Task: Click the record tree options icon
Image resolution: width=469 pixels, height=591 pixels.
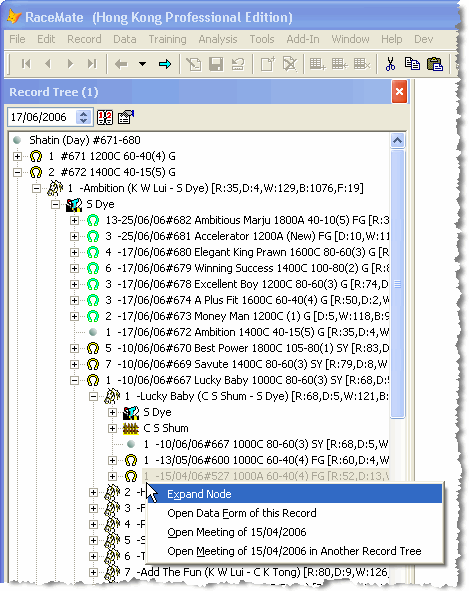Action: pos(126,117)
